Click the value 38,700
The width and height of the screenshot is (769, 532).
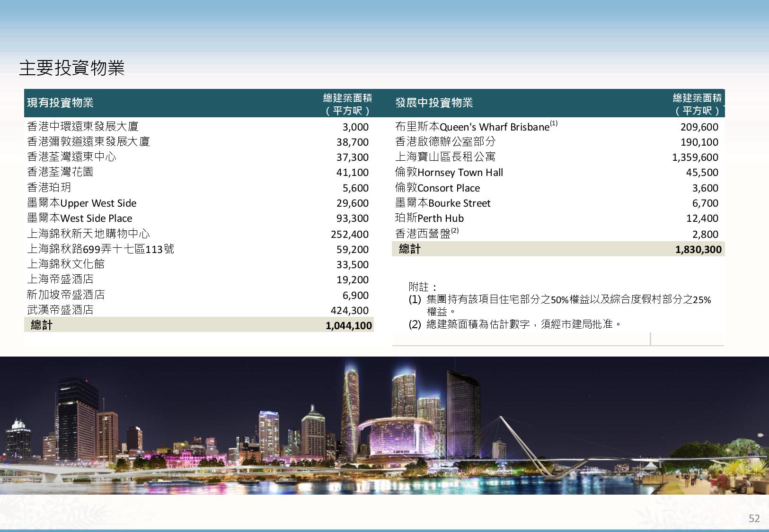pos(353,142)
